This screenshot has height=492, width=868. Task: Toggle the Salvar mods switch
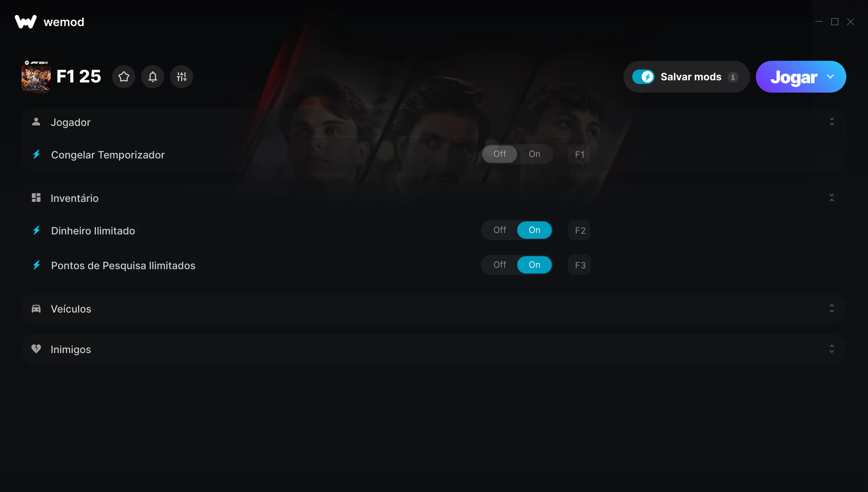(x=643, y=77)
